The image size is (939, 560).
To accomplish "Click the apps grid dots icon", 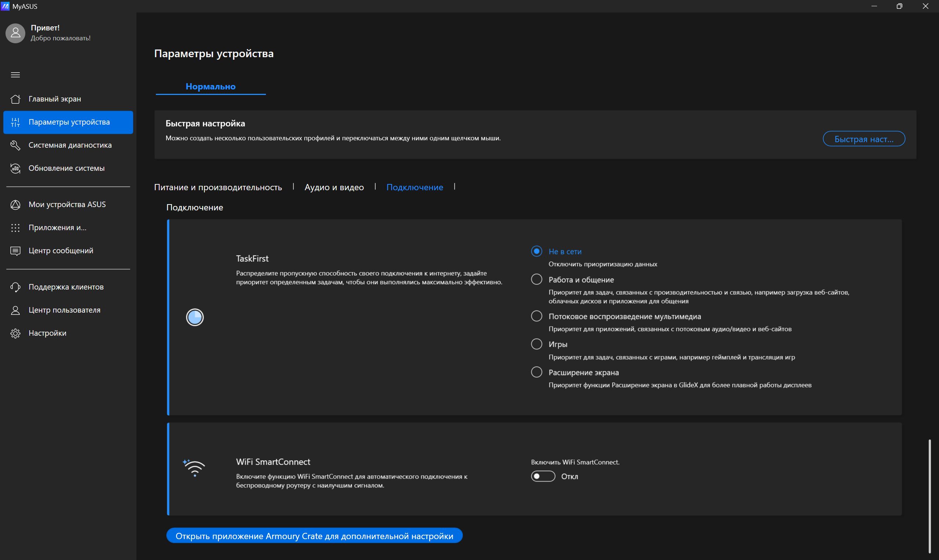I will click(15, 228).
